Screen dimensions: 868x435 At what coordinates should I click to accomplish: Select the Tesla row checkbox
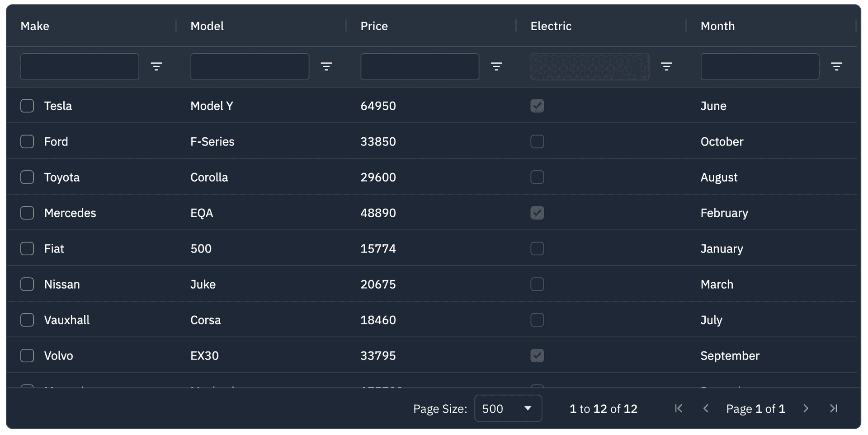pos(27,106)
